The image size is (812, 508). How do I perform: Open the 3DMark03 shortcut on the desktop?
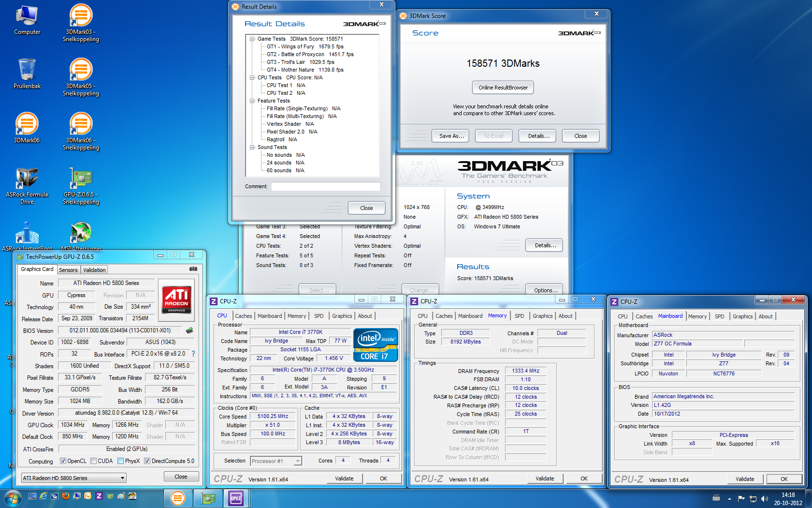point(81,23)
